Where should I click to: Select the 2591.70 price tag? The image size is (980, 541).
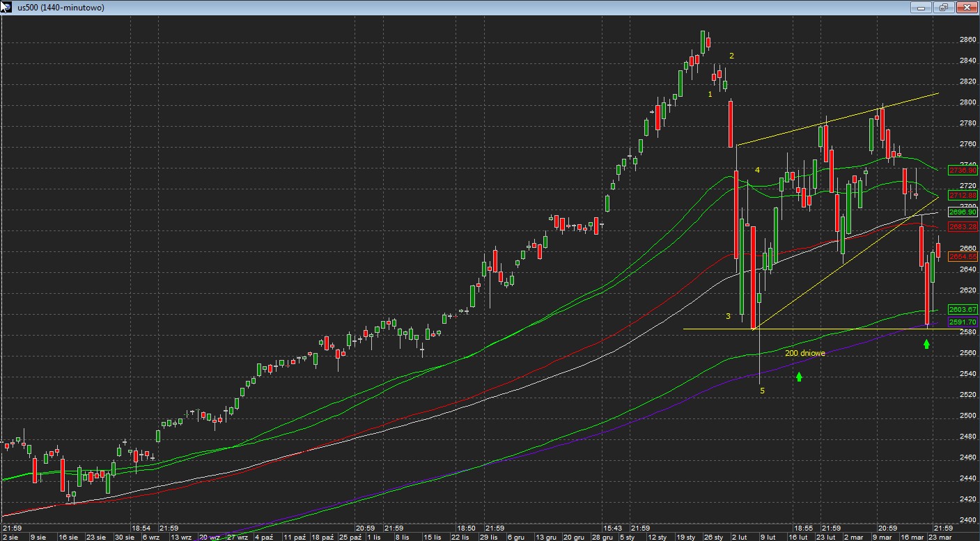963,322
